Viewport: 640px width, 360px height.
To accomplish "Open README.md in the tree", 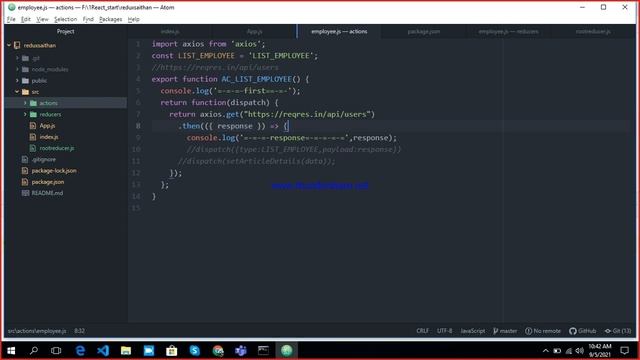I will coord(47,193).
